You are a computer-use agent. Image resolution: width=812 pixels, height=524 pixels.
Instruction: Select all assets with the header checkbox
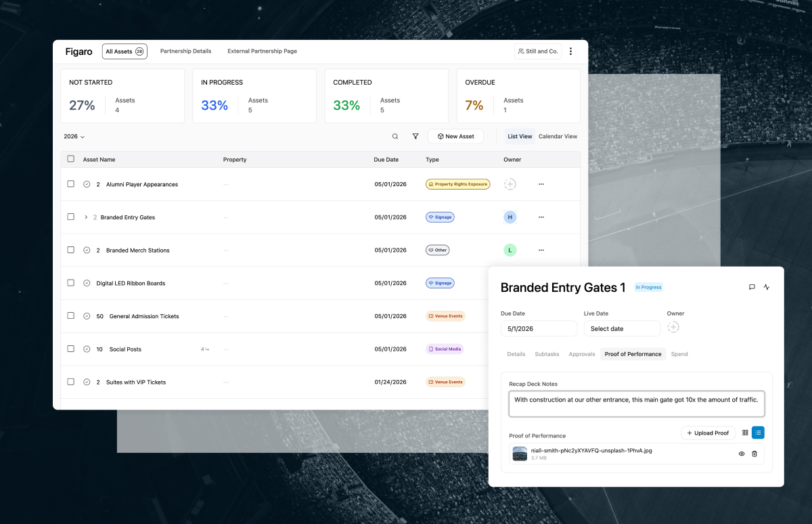70,158
